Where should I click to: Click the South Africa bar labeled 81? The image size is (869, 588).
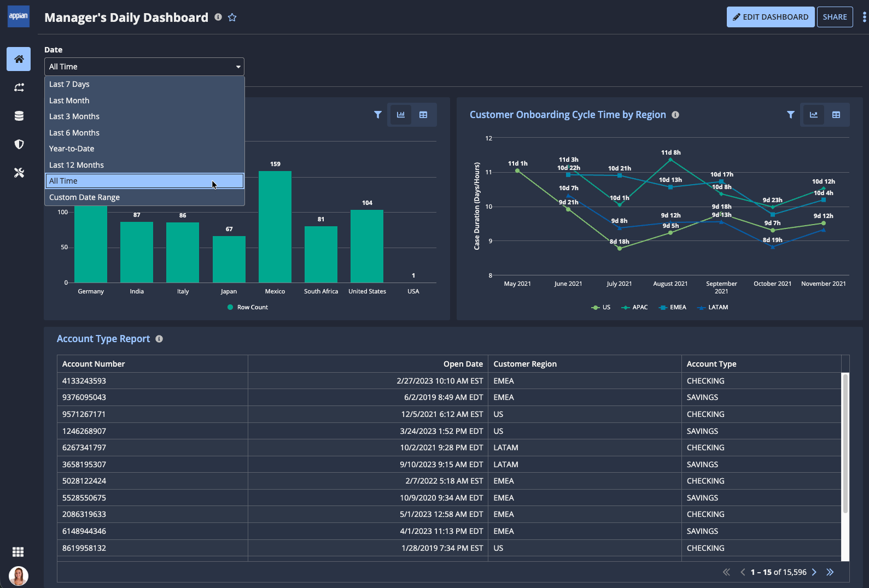321,254
